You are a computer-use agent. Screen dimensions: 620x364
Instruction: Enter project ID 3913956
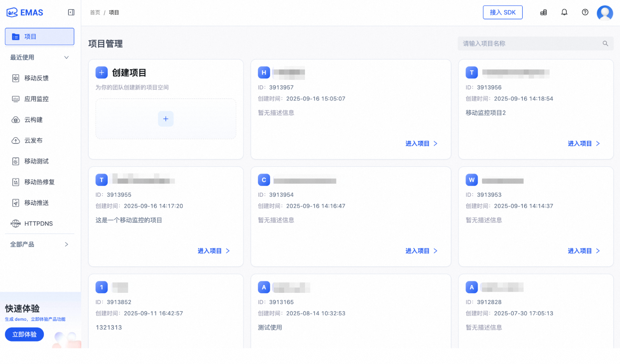pyautogui.click(x=584, y=143)
